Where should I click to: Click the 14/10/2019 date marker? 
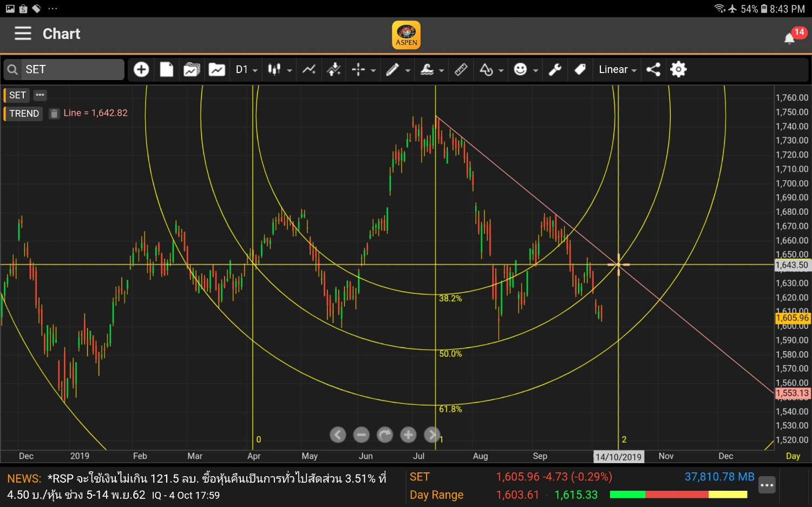618,457
